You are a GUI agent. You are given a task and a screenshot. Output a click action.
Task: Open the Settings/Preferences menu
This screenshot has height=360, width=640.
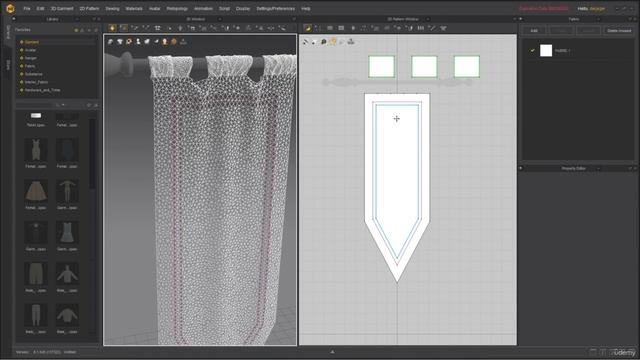click(x=276, y=9)
